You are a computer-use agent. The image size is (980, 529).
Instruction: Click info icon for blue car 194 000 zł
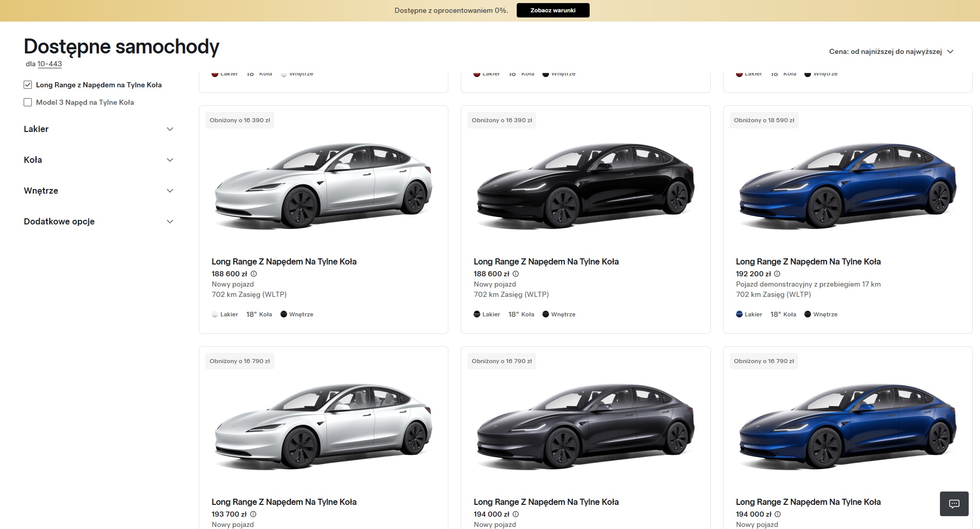click(778, 514)
